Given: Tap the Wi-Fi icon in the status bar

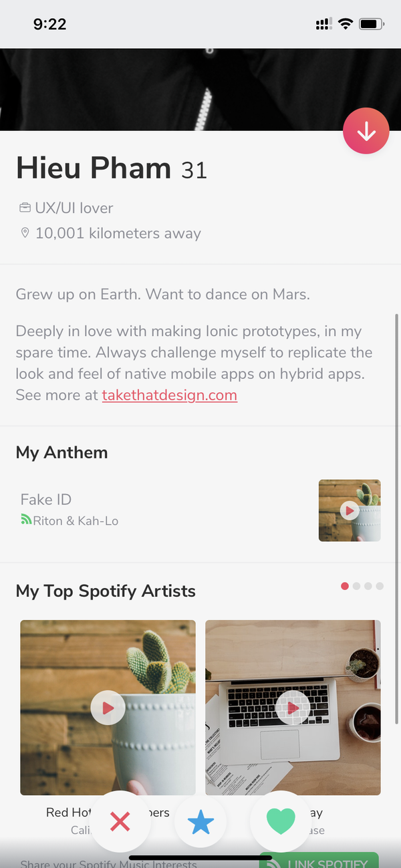Looking at the screenshot, I should [x=345, y=23].
